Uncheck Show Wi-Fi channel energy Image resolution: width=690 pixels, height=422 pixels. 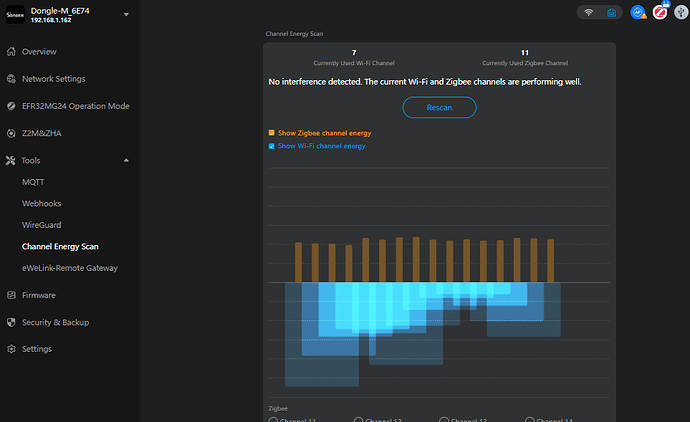pos(271,146)
